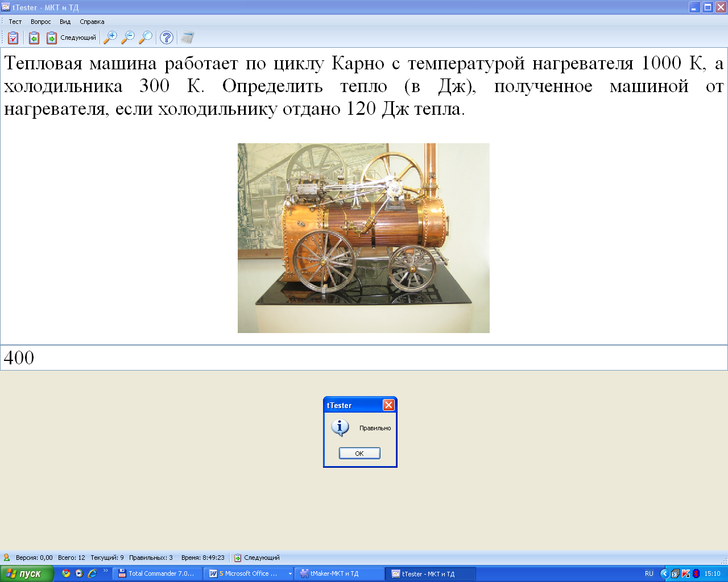Screen dimensions: 728x582
Task: Click 'Версия: 0,00' in the status bar
Action: pos(34,558)
